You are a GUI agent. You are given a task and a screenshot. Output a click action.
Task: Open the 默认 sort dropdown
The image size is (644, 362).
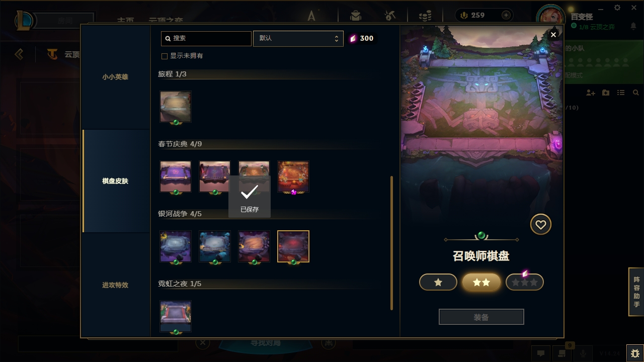[x=298, y=39]
